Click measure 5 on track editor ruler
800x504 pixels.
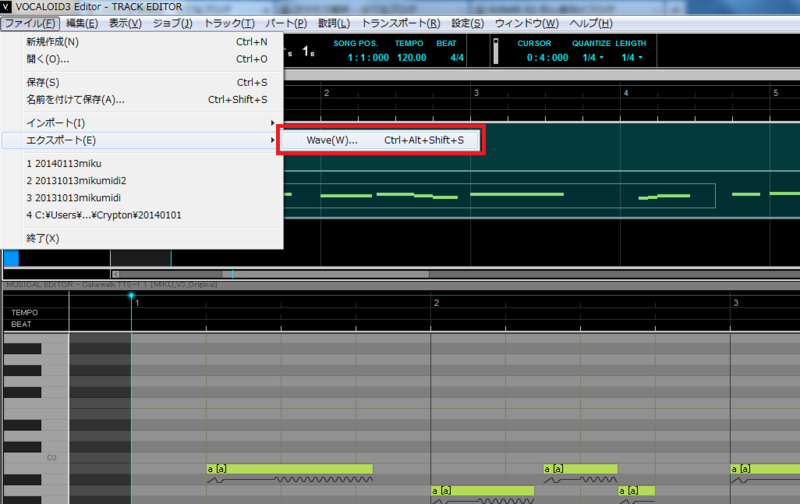(776, 93)
